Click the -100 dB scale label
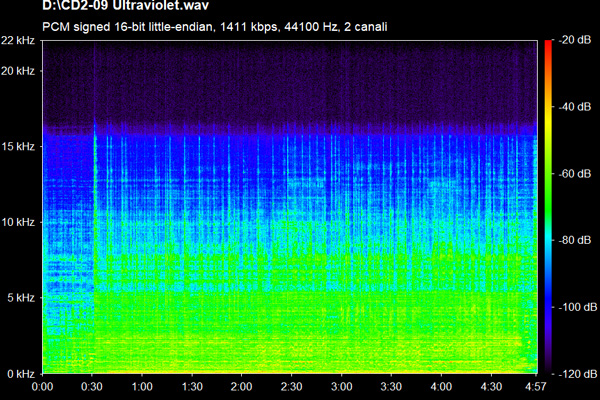 point(578,307)
